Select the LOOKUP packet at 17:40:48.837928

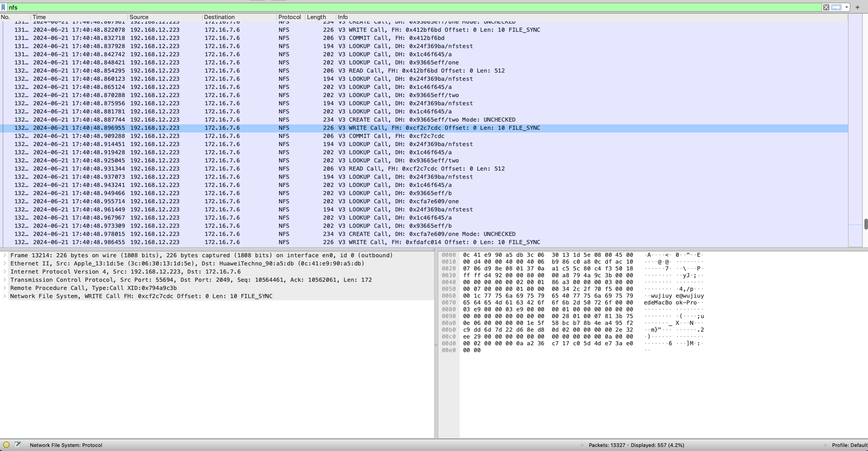pyautogui.click(x=424, y=46)
